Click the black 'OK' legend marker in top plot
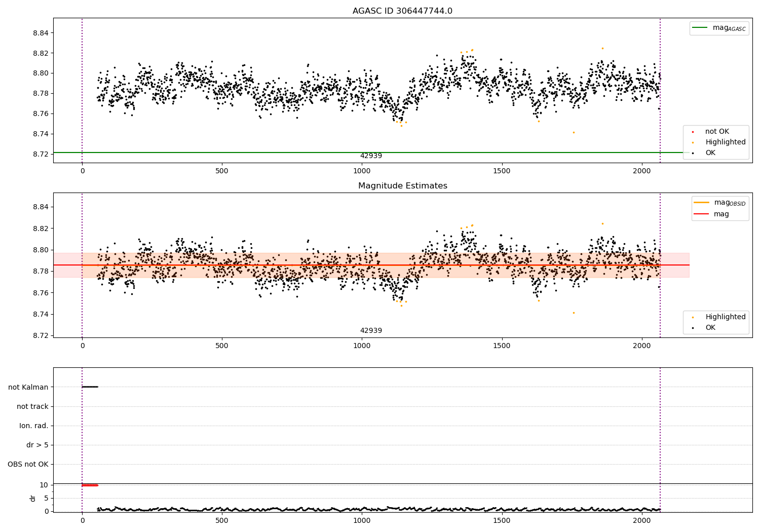760x532 pixels. point(693,153)
